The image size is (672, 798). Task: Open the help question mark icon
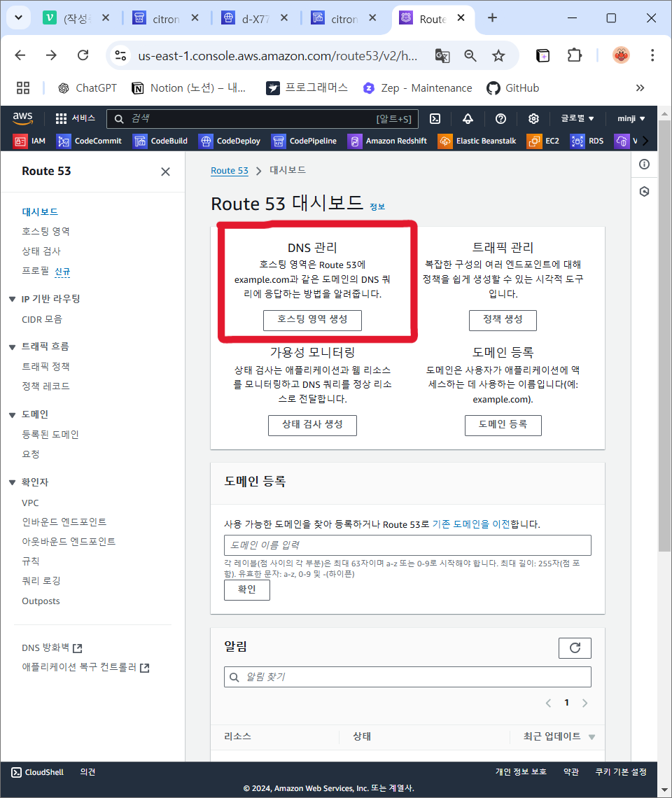[500, 118]
